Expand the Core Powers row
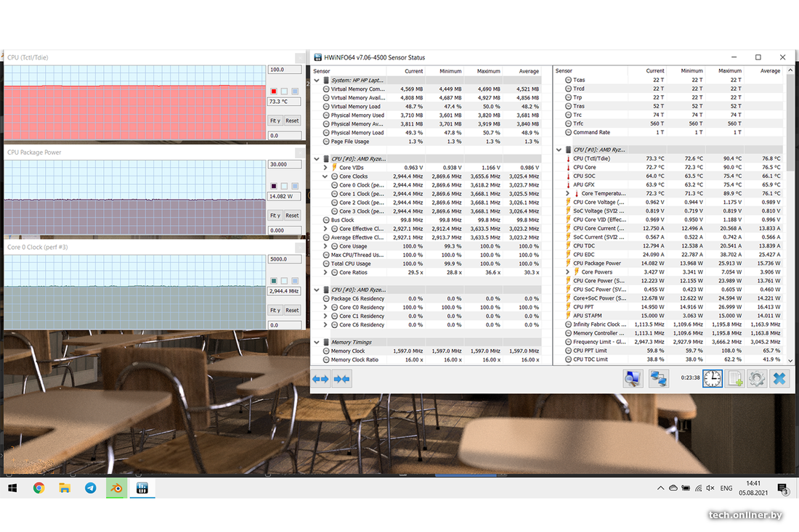 (567, 272)
